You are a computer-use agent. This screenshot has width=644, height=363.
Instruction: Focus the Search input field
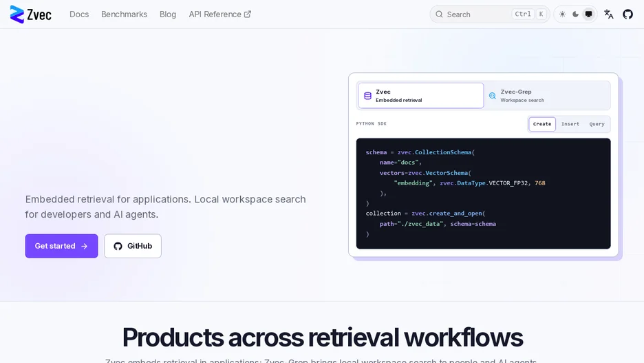pos(490,14)
